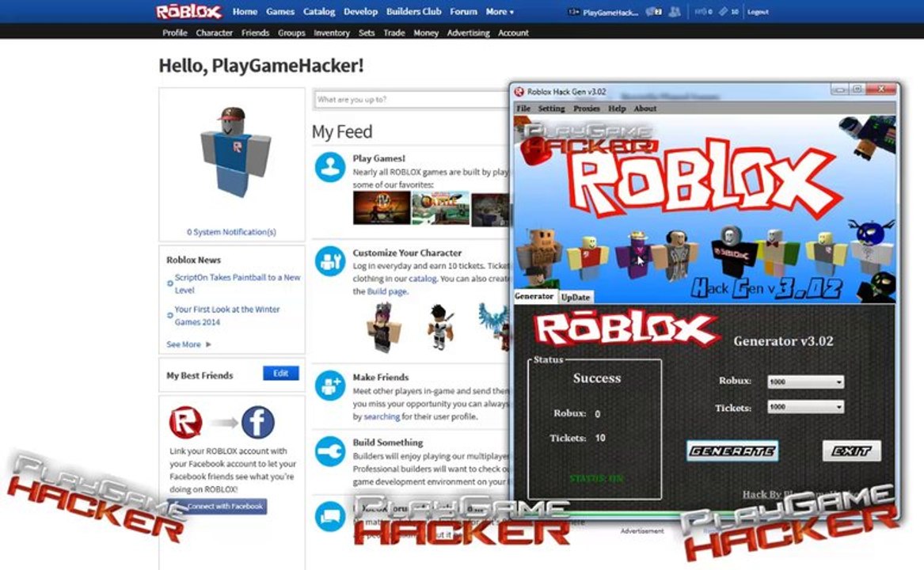
Task: Click the PlayGameHack username in the header
Action: click(x=610, y=12)
